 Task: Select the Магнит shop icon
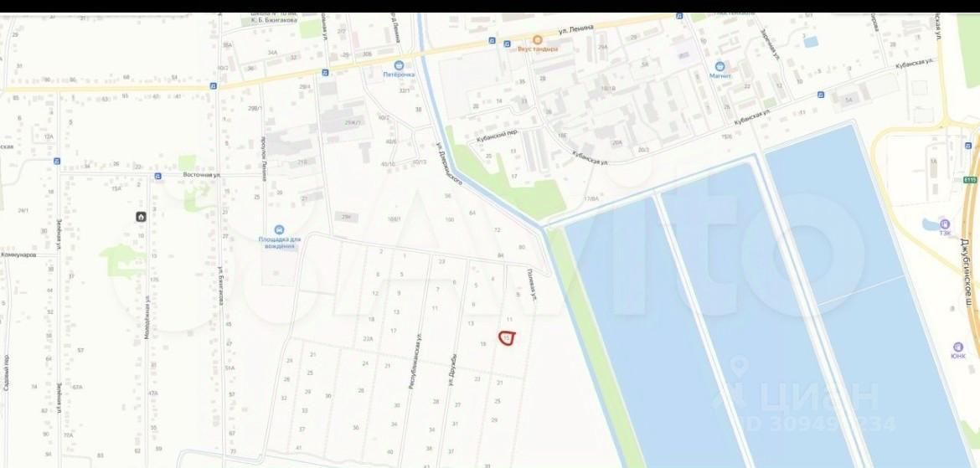pos(720,65)
